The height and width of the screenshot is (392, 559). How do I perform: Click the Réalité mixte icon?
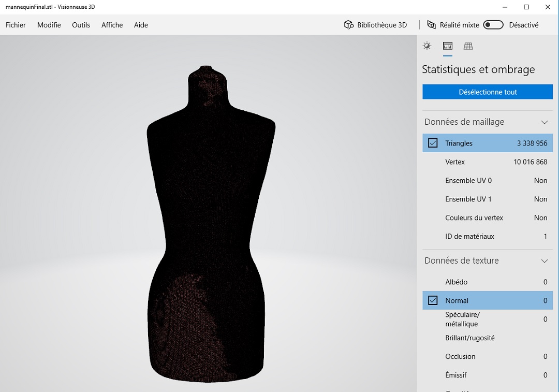coord(431,25)
